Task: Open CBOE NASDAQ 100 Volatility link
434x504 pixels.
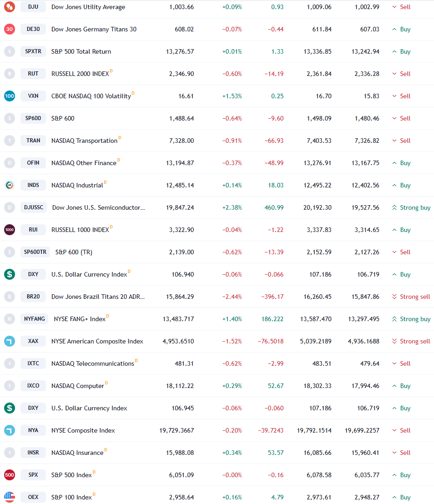Action: tap(91, 96)
